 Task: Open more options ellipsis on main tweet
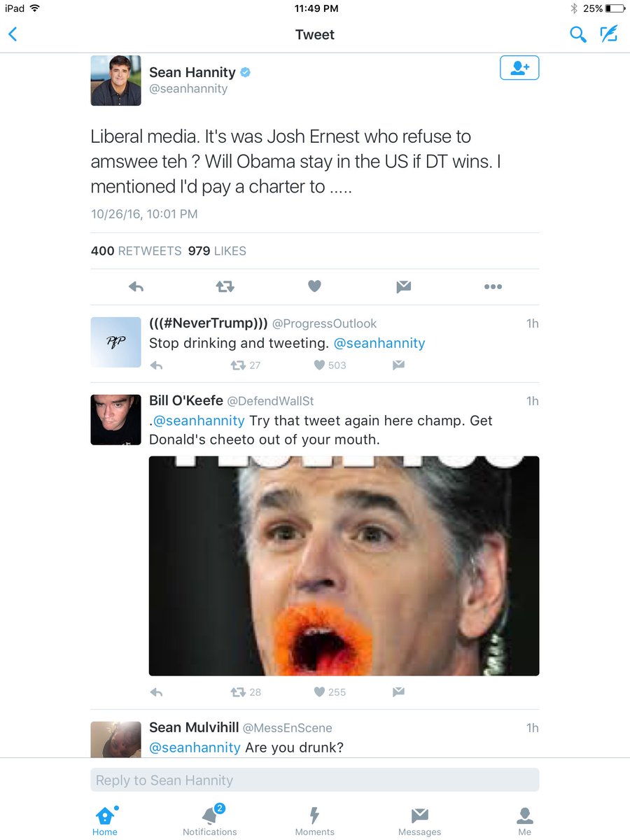click(x=493, y=286)
